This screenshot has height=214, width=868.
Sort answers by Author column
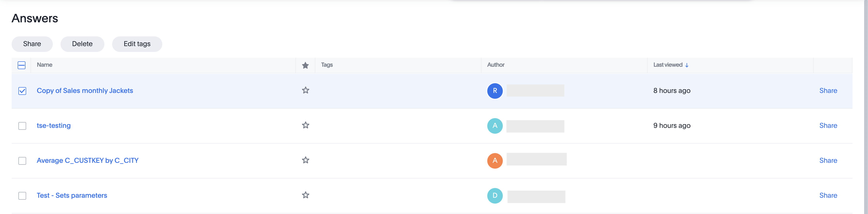coord(496,65)
